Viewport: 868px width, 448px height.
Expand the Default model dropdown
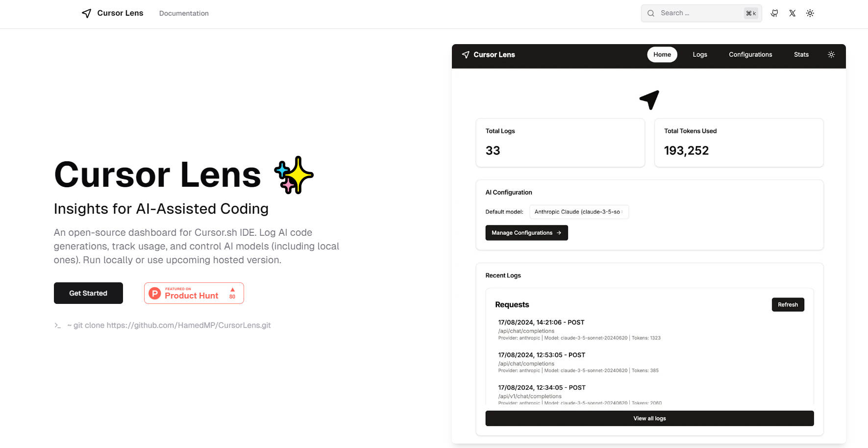coord(579,212)
